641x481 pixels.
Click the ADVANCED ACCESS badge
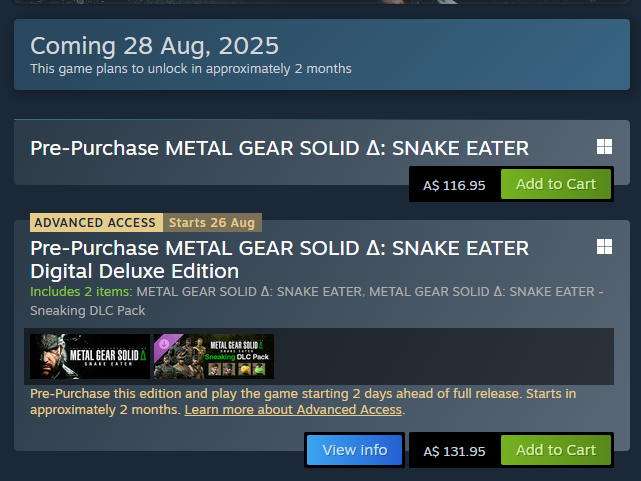96,223
